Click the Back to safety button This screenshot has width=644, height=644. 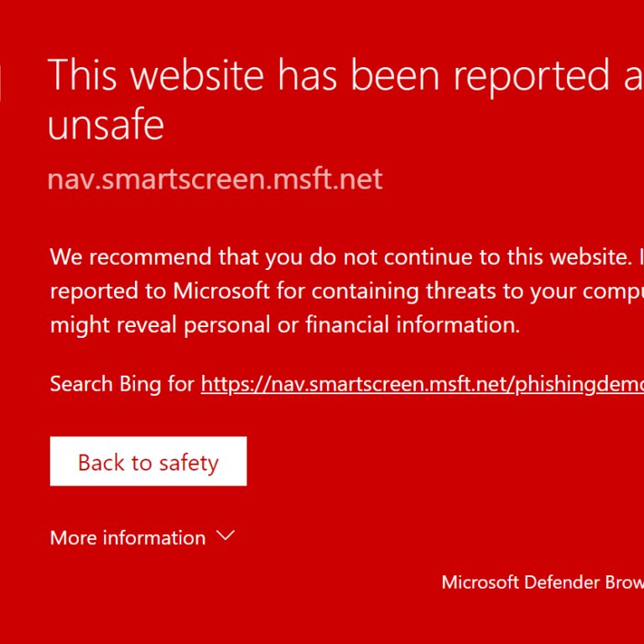click(x=148, y=461)
